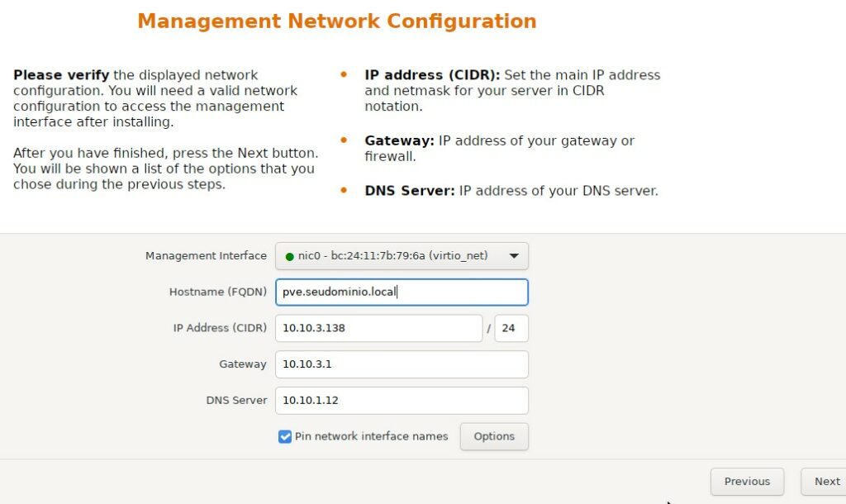Click the CIDR netmask box showing 24
Image resolution: width=846 pixels, height=504 pixels.
(511, 328)
